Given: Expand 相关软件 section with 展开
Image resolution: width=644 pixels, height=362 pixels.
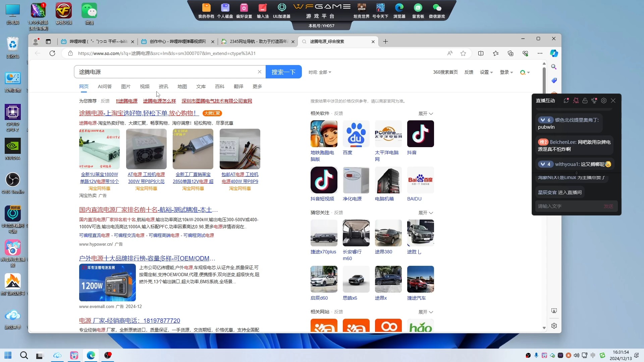Looking at the screenshot, I should point(426,114).
